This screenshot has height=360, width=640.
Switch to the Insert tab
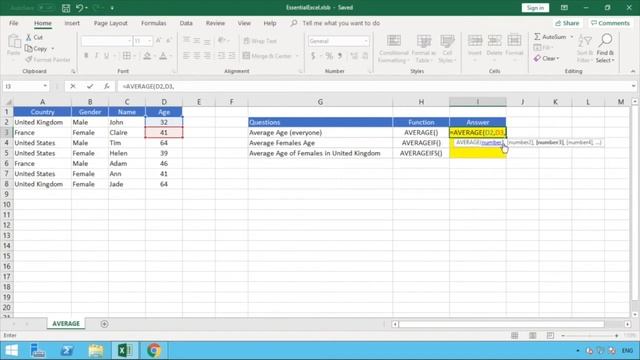(72, 23)
